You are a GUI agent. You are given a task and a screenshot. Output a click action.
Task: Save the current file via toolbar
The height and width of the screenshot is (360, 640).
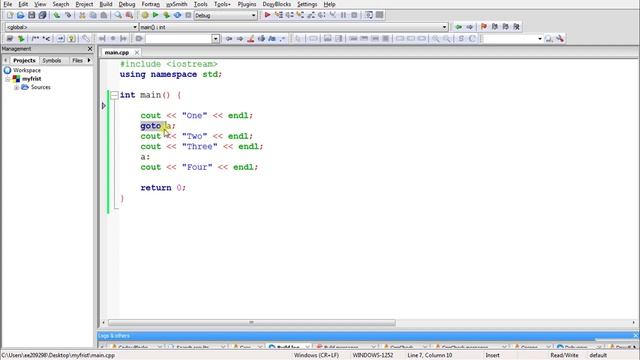click(x=31, y=15)
